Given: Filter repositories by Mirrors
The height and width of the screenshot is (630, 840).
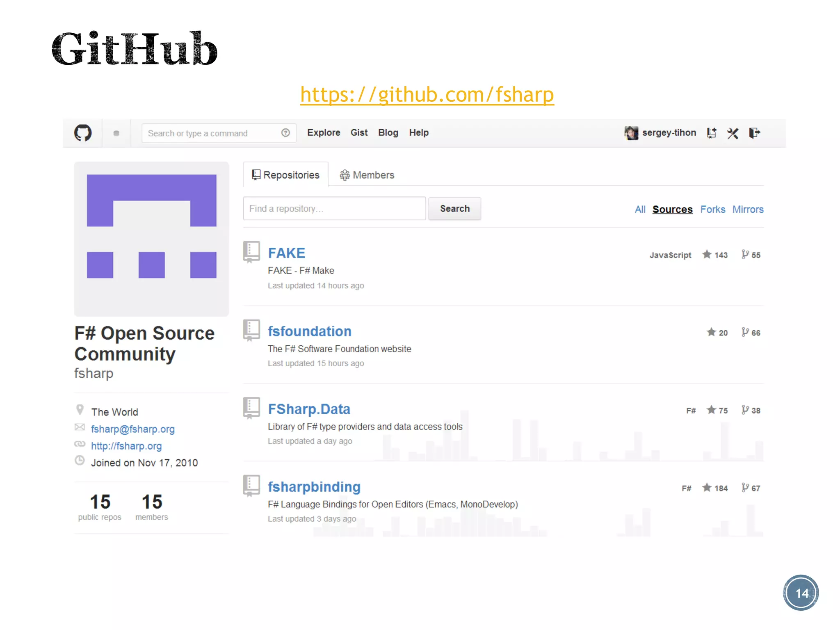Looking at the screenshot, I should [748, 210].
